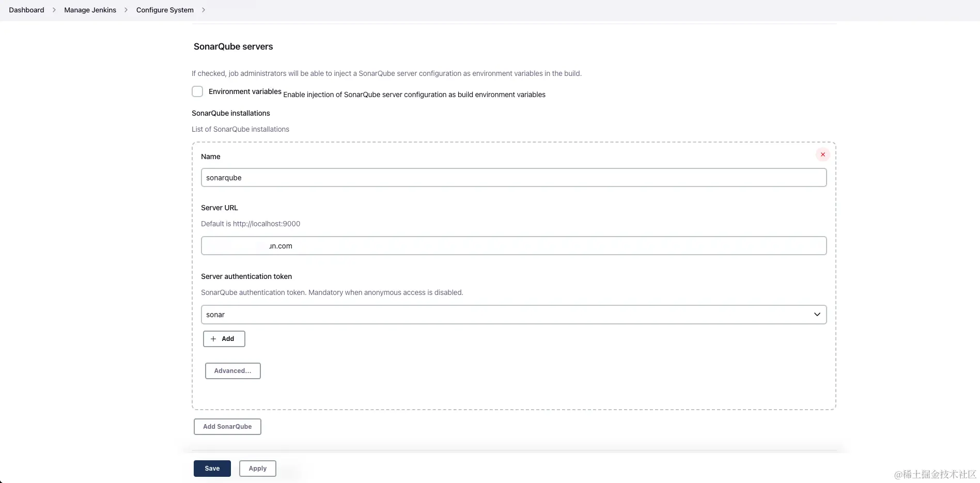This screenshot has width=980, height=483.
Task: Click 'List of SonarQube installations' text
Action: coord(240,129)
